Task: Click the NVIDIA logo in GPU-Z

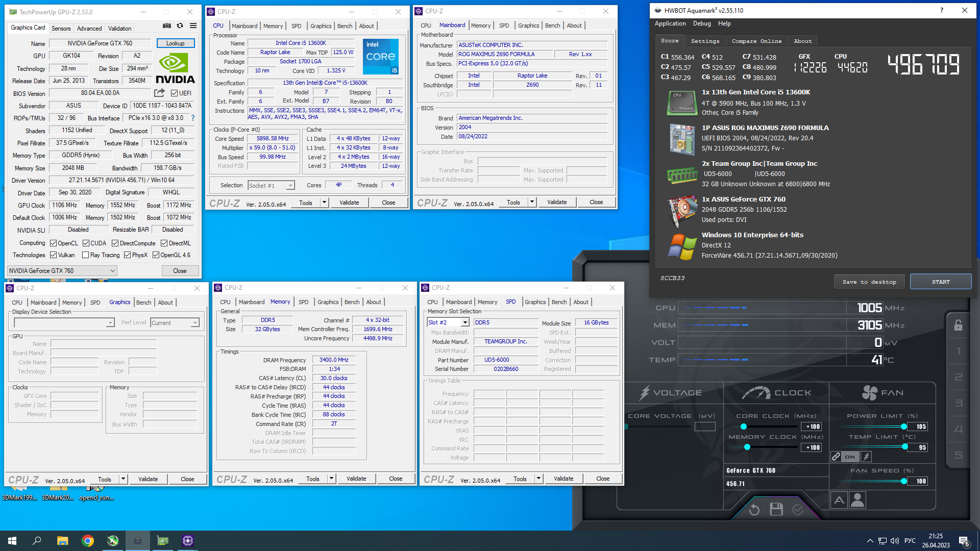Action: [175, 69]
